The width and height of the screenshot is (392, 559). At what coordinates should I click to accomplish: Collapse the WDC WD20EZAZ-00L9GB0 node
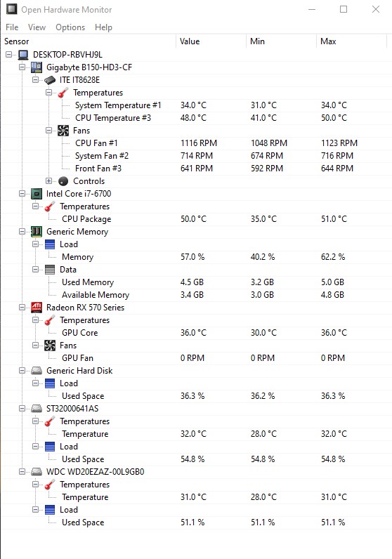[22, 471]
